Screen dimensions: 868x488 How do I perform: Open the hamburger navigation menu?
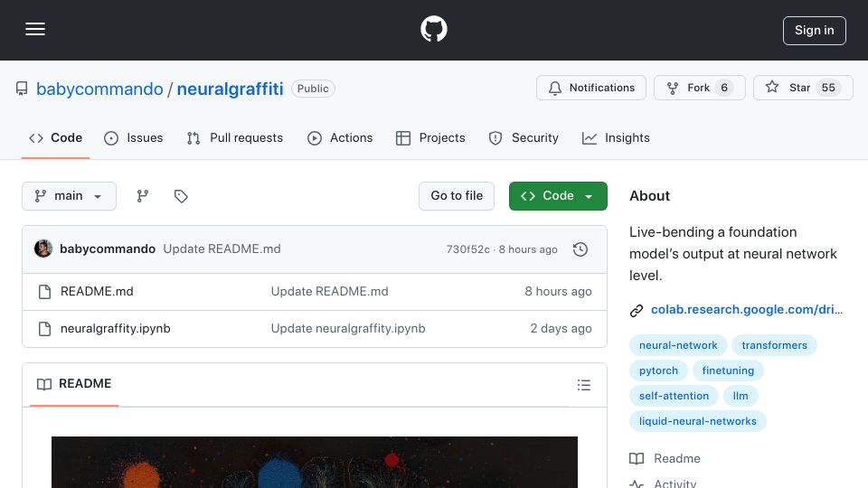click(35, 29)
